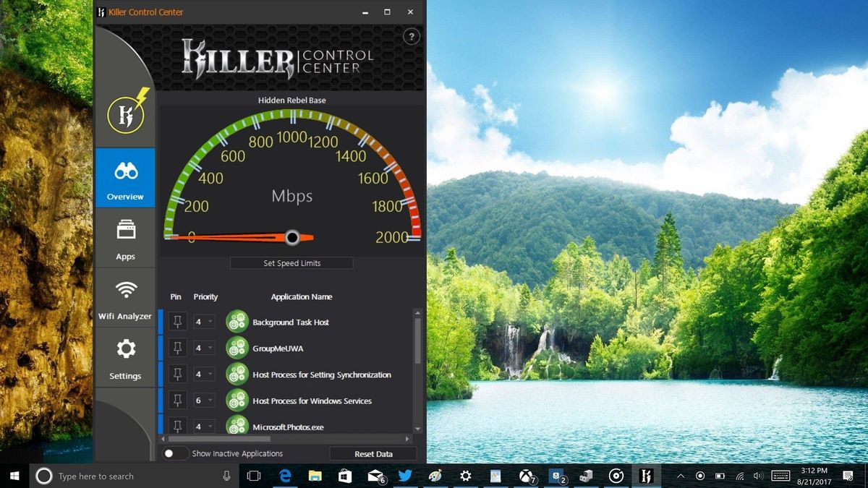Pin Host Process for Setting Synchronization

pyautogui.click(x=178, y=374)
